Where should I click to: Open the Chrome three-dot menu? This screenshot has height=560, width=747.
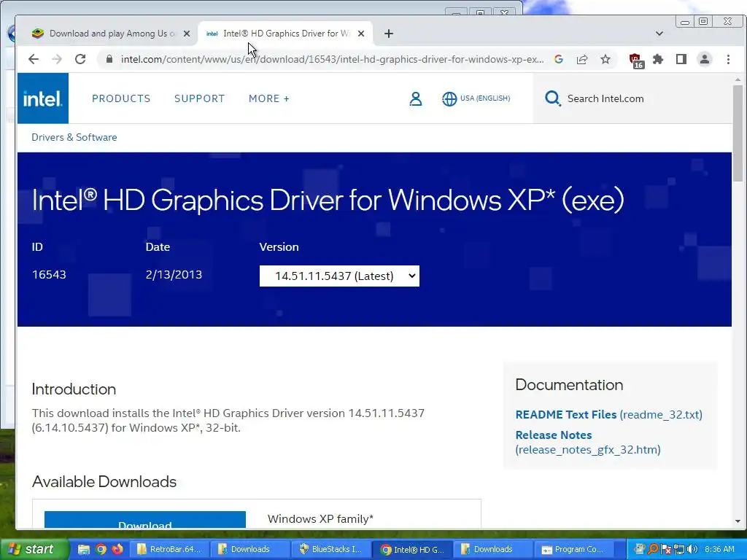pos(728,59)
